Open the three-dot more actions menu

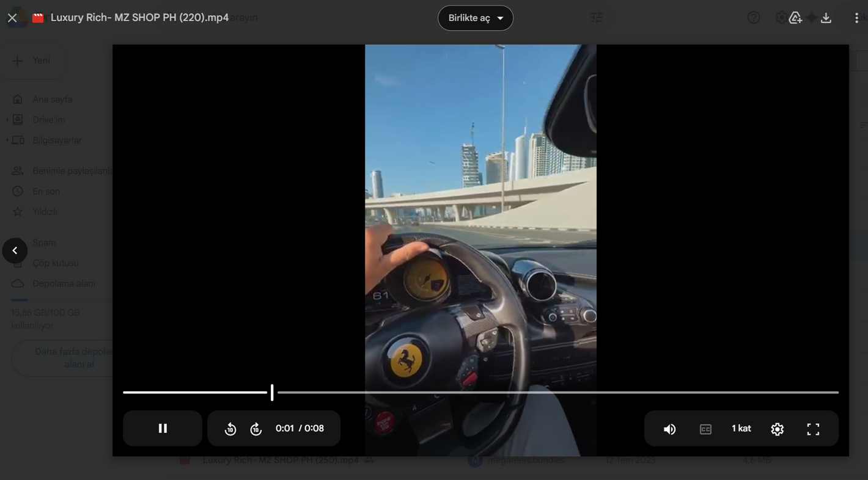coord(856,18)
